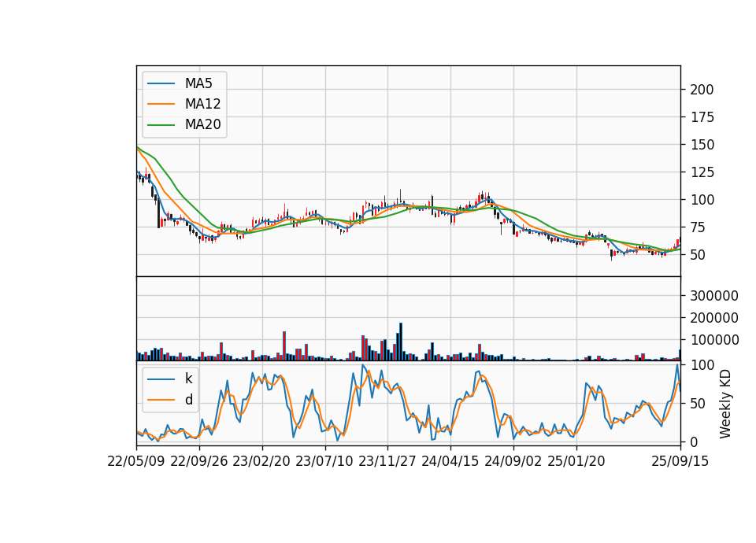Click the MA20 legend label
The height and width of the screenshot is (543, 756).
click(x=202, y=124)
